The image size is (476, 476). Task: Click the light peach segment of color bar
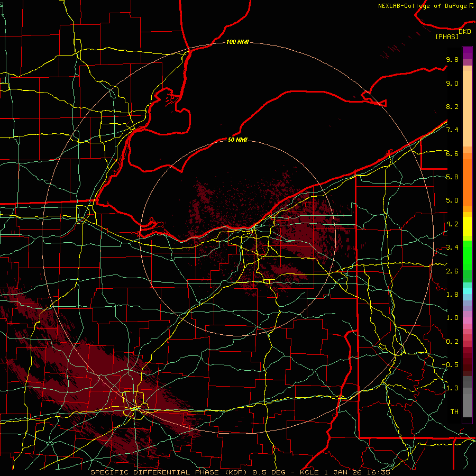(x=467, y=109)
